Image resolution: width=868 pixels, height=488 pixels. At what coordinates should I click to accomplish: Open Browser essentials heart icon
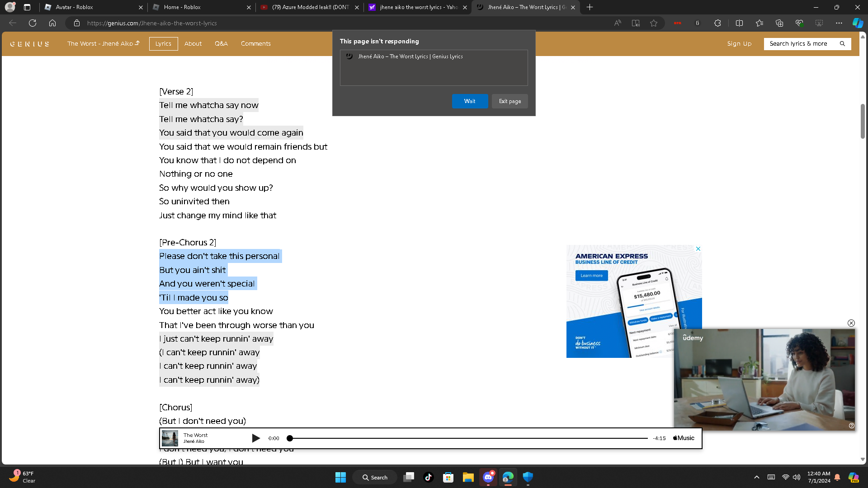(799, 23)
